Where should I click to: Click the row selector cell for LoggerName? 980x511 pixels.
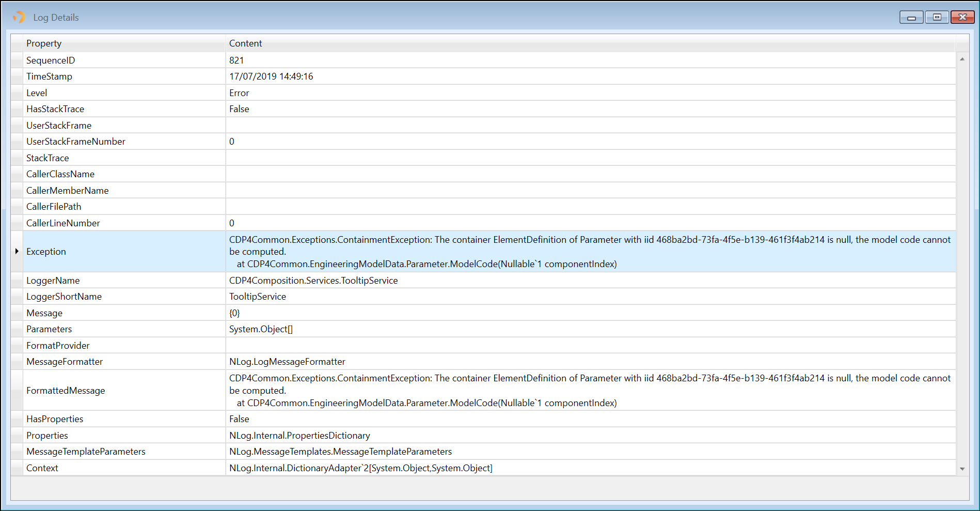(x=17, y=280)
